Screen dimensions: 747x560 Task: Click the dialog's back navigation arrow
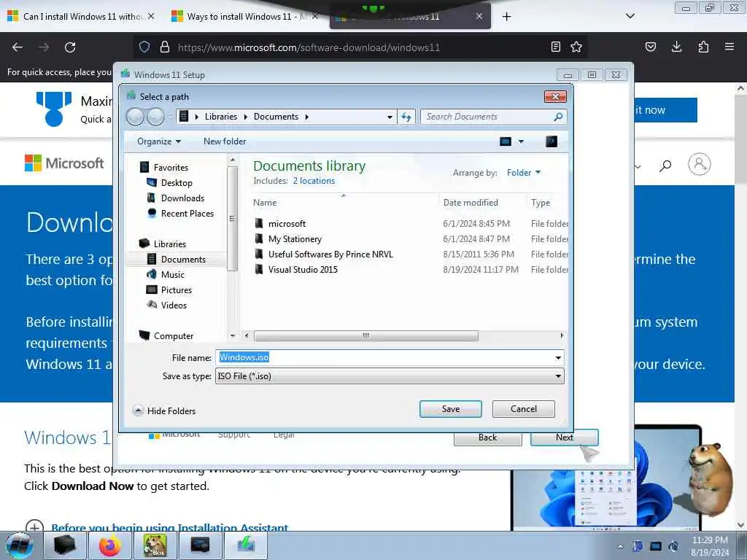tap(135, 117)
